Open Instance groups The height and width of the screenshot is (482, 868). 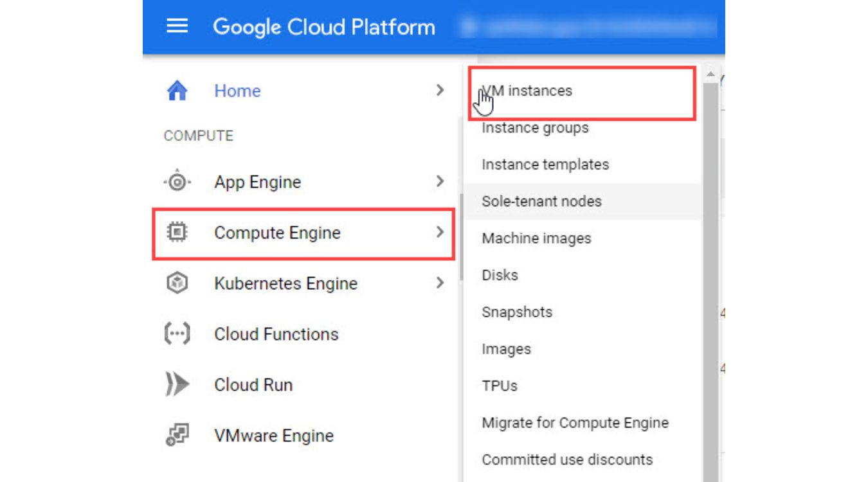tap(535, 128)
